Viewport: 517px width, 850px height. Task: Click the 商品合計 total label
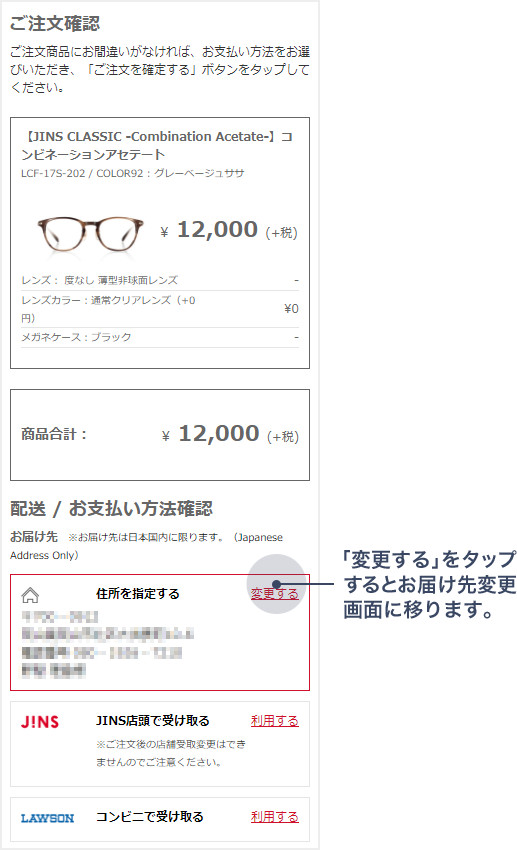pos(54,434)
